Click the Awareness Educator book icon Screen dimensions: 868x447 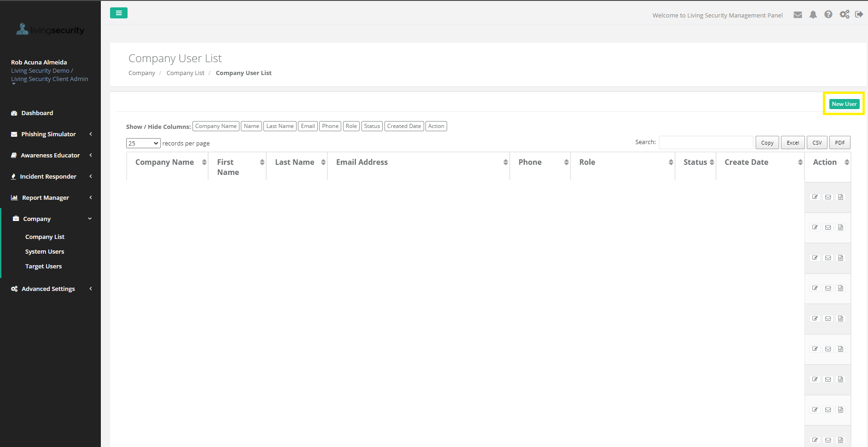coord(14,156)
